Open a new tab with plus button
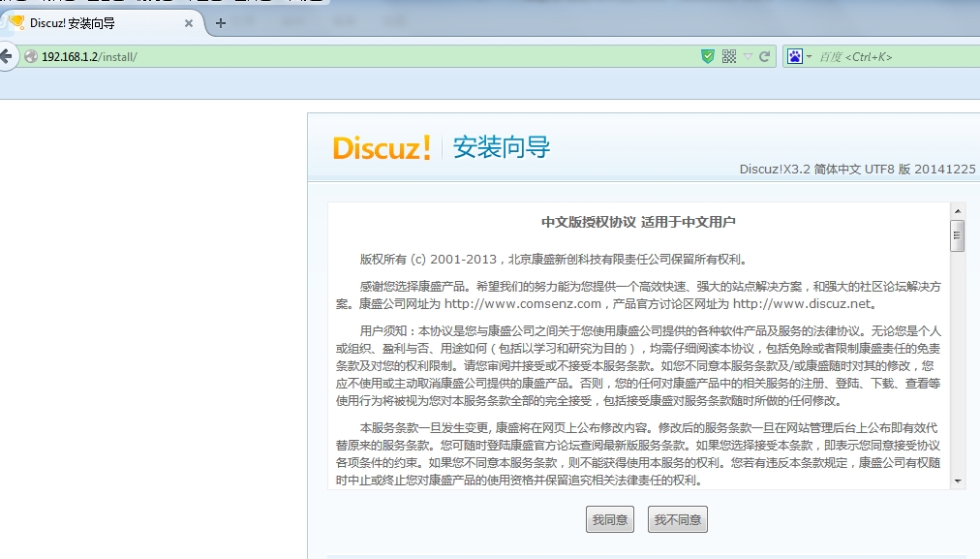 click(x=220, y=23)
